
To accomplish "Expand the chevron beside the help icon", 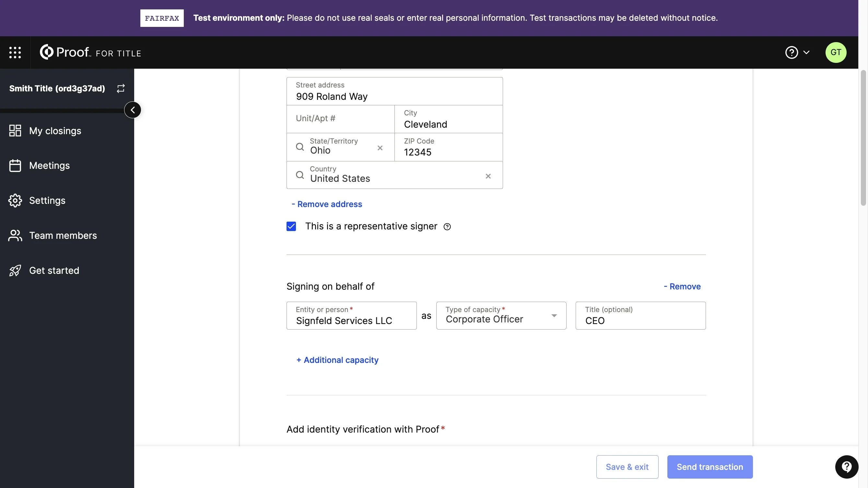I will [x=806, y=52].
